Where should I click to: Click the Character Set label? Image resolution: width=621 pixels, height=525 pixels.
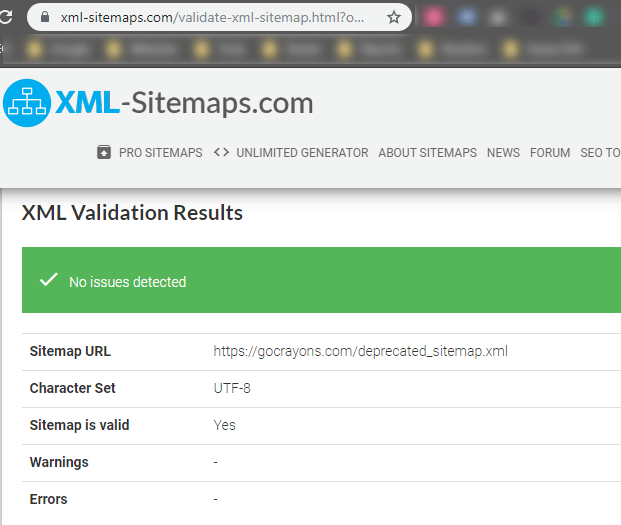pos(72,388)
